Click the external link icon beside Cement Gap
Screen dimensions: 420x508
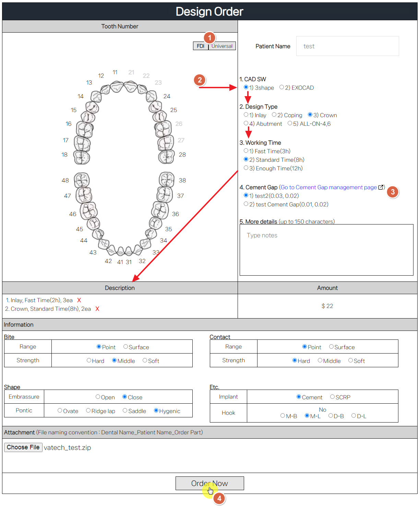coord(381,187)
